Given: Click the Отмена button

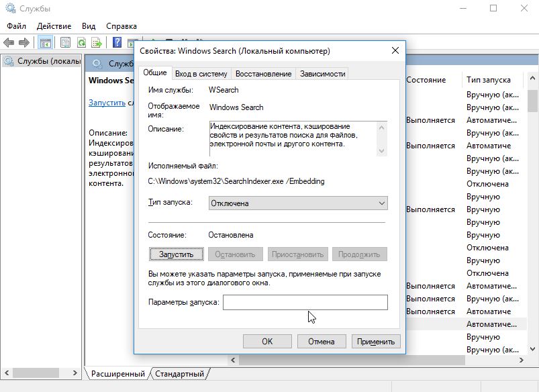Looking at the screenshot, I should [322, 342].
